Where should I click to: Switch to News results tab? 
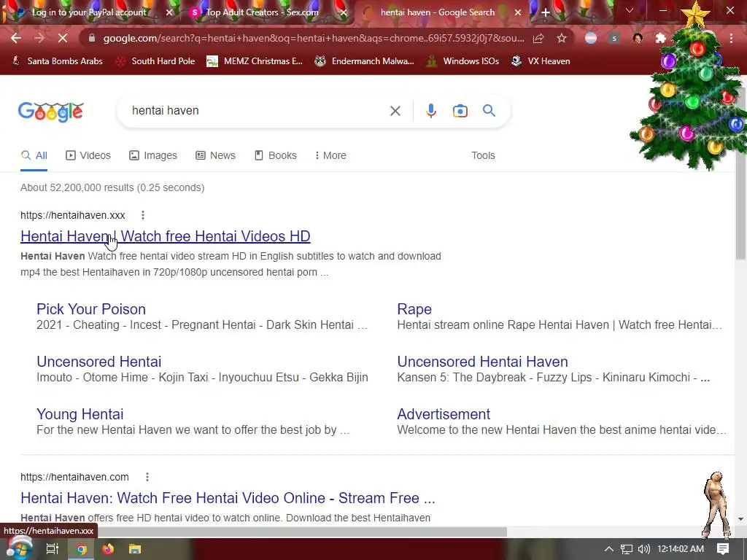coord(215,155)
